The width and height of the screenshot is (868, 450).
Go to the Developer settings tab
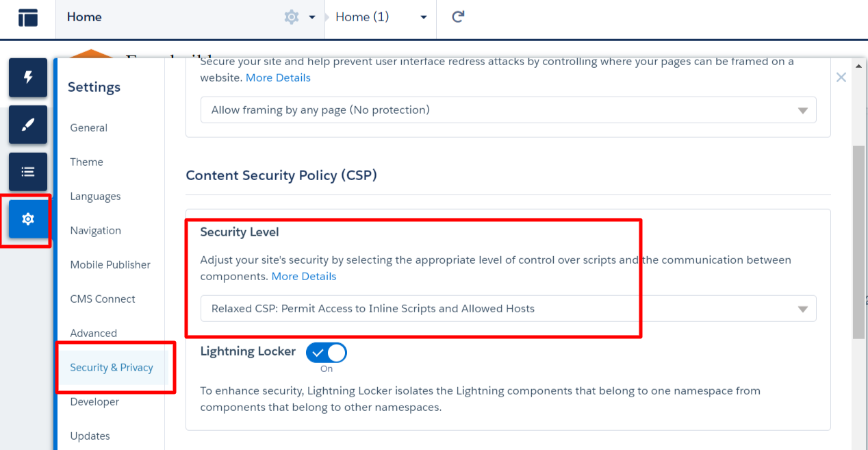[94, 402]
